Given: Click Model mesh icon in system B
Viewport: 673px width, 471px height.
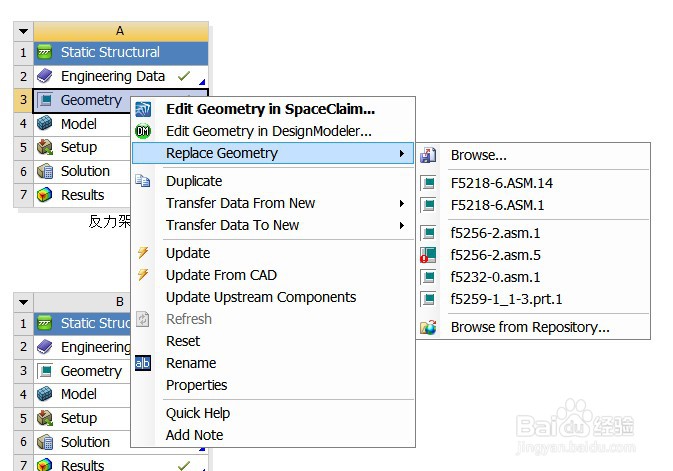Looking at the screenshot, I should point(45,394).
